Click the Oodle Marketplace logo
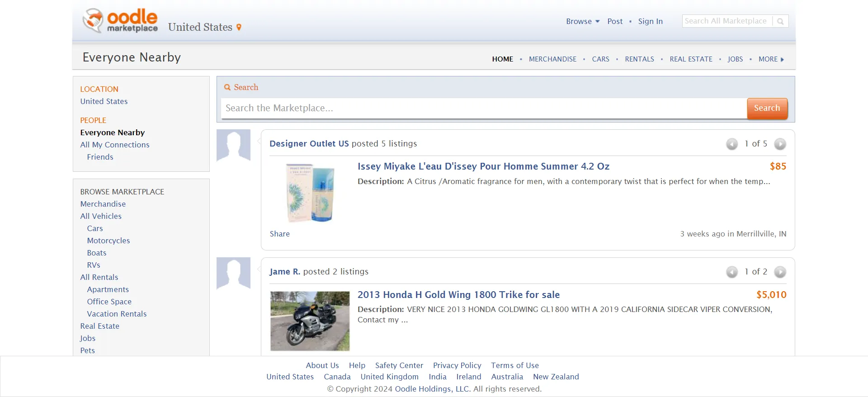The image size is (868, 397). click(120, 21)
